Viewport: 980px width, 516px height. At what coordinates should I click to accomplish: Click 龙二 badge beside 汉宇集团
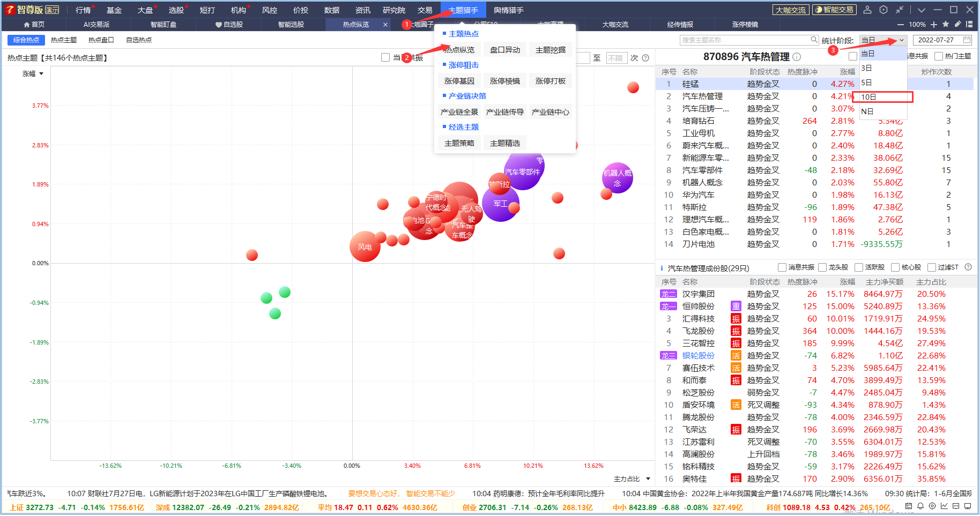[x=668, y=294]
